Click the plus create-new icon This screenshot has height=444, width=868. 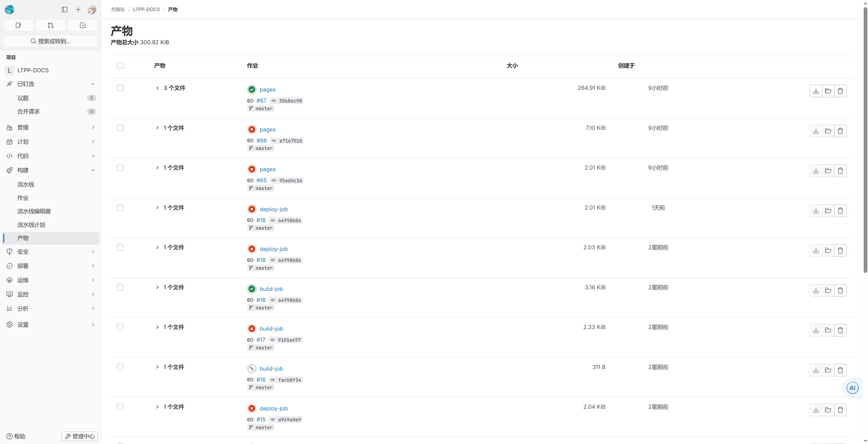pos(78,9)
